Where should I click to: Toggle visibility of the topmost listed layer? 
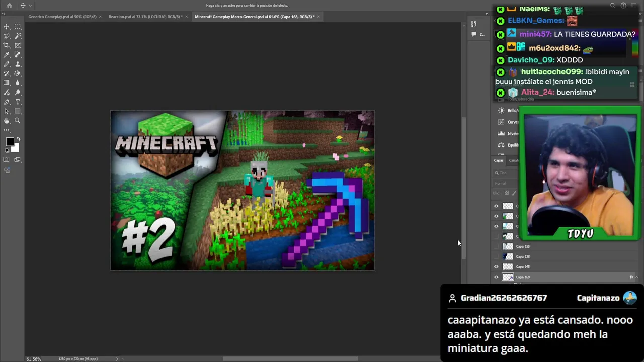(496, 206)
